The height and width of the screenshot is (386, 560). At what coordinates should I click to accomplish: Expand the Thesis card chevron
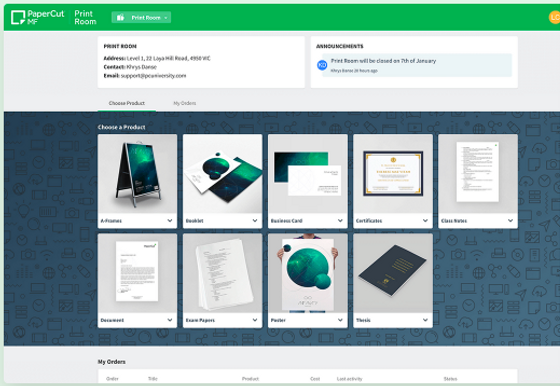pos(425,320)
